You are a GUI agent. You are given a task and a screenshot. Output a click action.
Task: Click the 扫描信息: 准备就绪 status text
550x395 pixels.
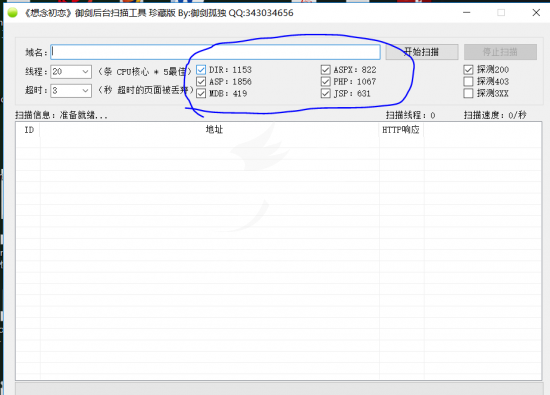(x=61, y=115)
